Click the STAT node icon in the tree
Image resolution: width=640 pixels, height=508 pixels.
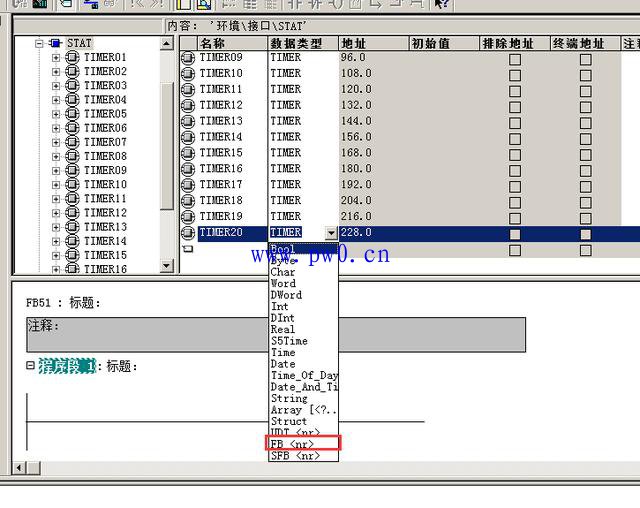55,43
